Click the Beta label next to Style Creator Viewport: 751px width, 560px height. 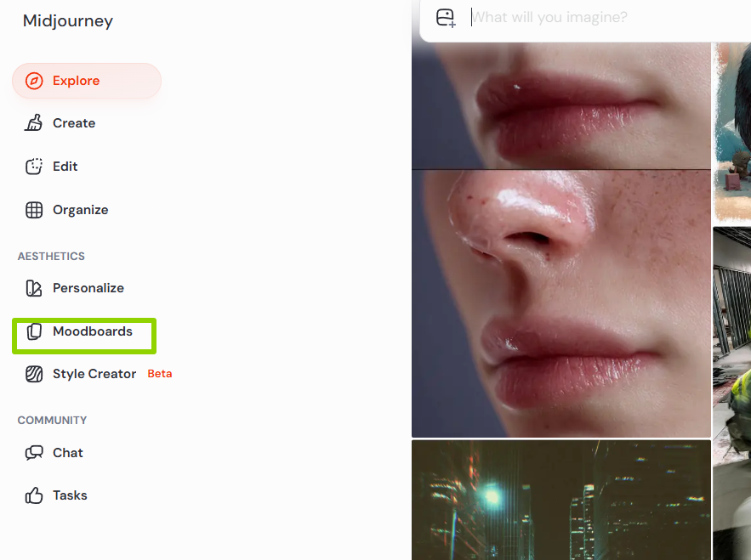tap(160, 374)
